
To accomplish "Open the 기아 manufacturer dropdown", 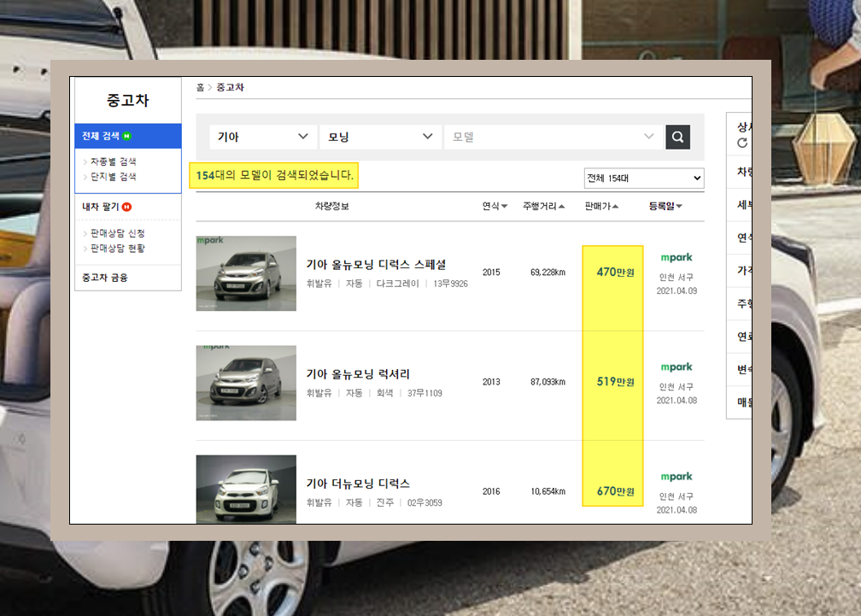I will [x=262, y=137].
